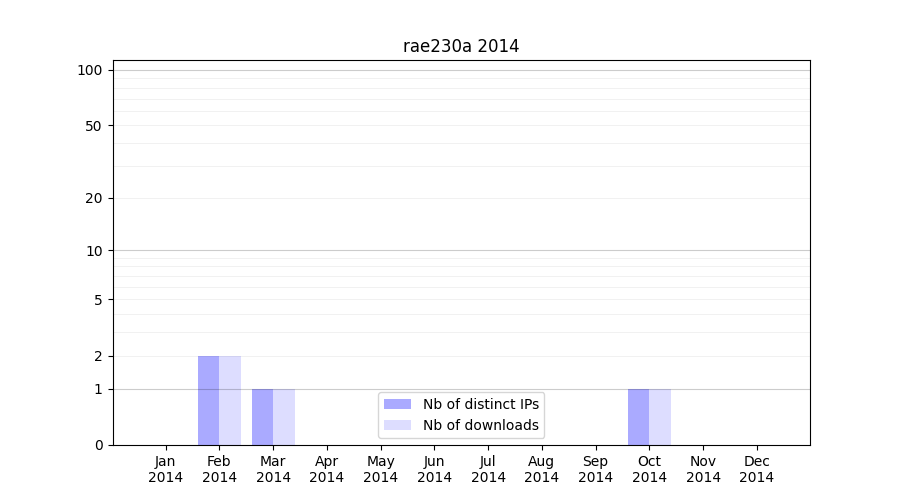Click the y-axis tick label 100
Image resolution: width=900 pixels, height=500 pixels.
click(x=90, y=70)
